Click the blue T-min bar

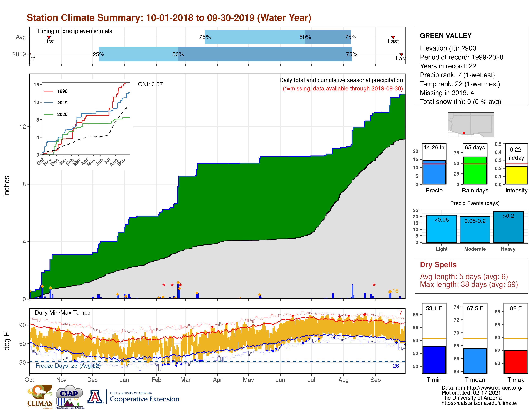[x=434, y=360]
